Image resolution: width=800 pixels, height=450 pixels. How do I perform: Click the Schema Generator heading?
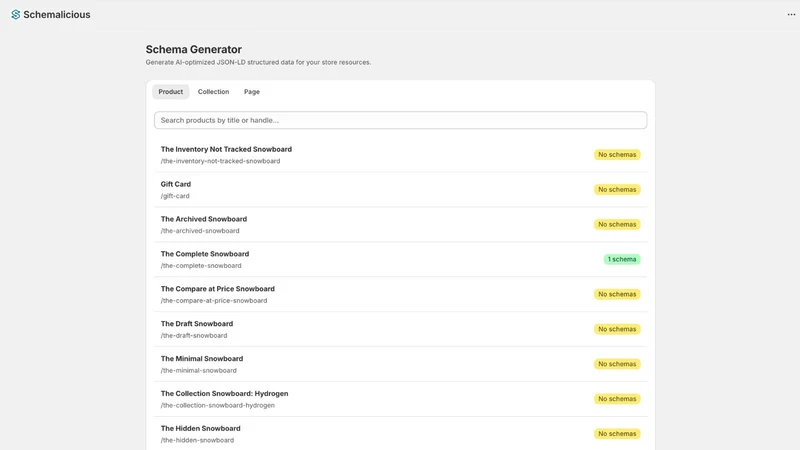pyautogui.click(x=194, y=49)
